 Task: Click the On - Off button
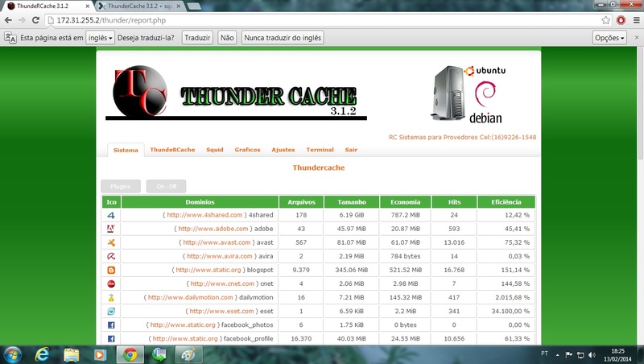[167, 187]
